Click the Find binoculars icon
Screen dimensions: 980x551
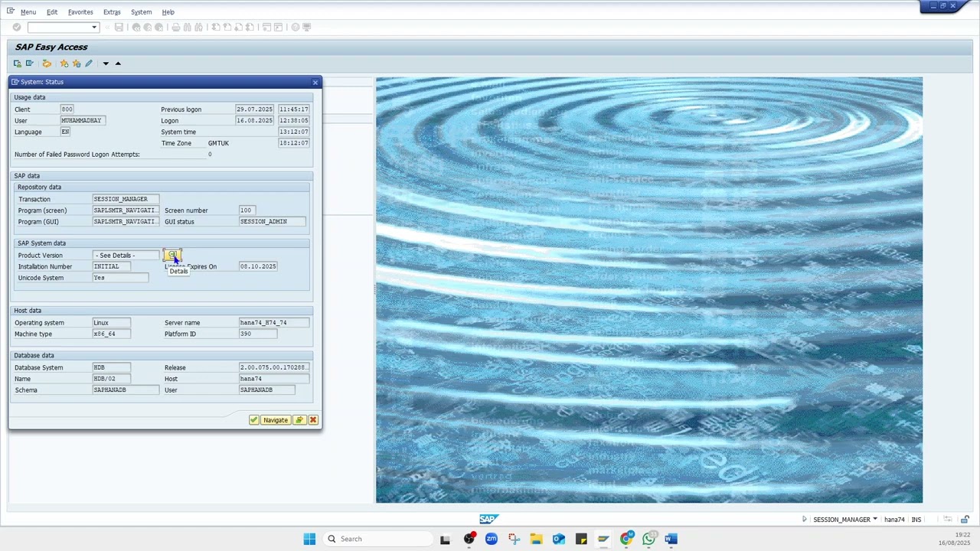pos(187,28)
